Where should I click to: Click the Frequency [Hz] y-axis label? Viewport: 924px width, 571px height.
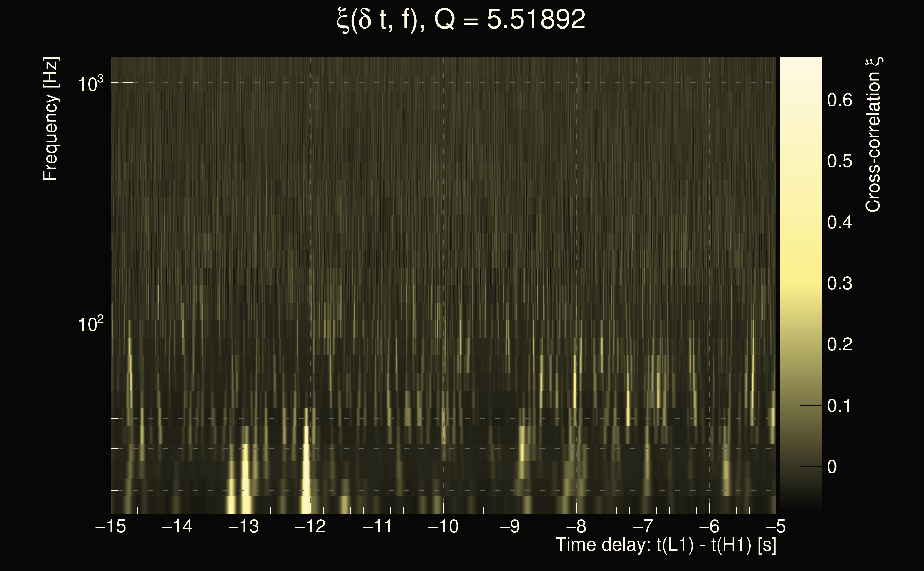pyautogui.click(x=50, y=119)
